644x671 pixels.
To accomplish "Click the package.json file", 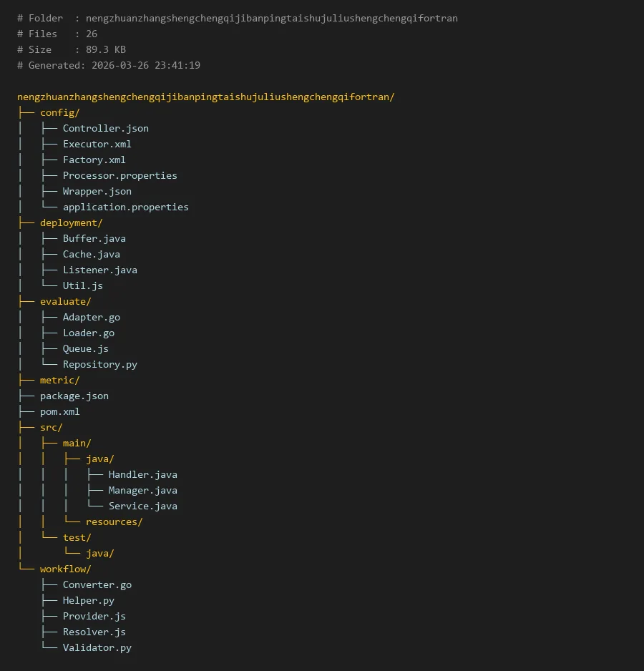I will point(74,396).
